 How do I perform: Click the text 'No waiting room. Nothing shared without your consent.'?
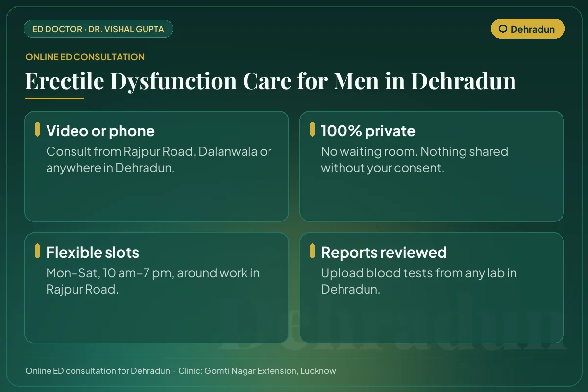point(415,159)
